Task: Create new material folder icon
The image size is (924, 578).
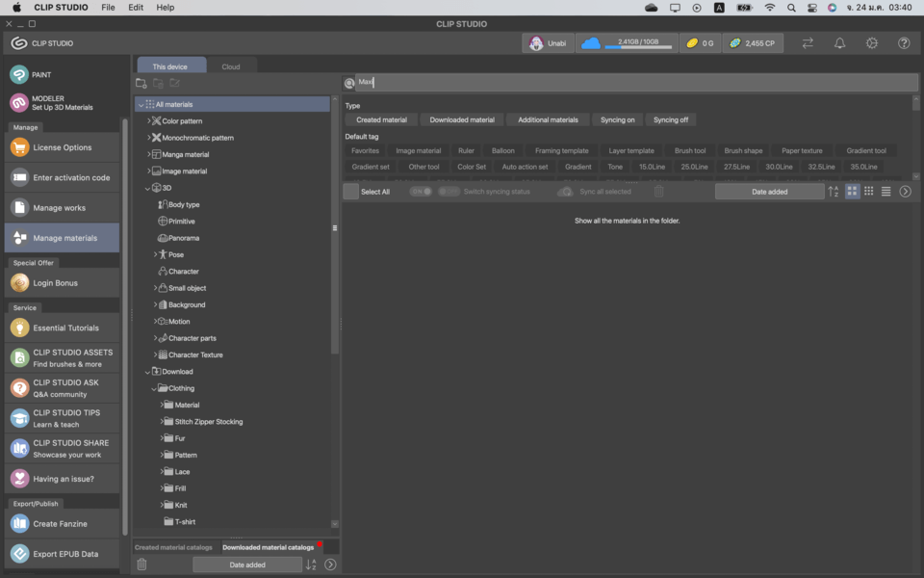Action: tap(141, 83)
